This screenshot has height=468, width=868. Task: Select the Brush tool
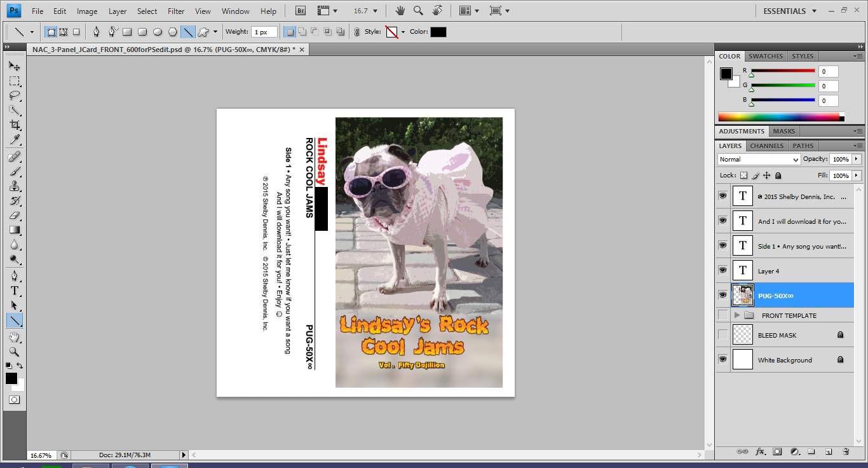[x=14, y=170]
